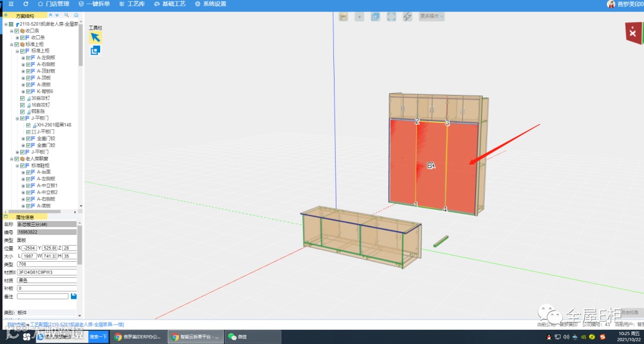Click the refresh icon in top bar
Viewport: 644px width, 344px height.
[x=26, y=4]
